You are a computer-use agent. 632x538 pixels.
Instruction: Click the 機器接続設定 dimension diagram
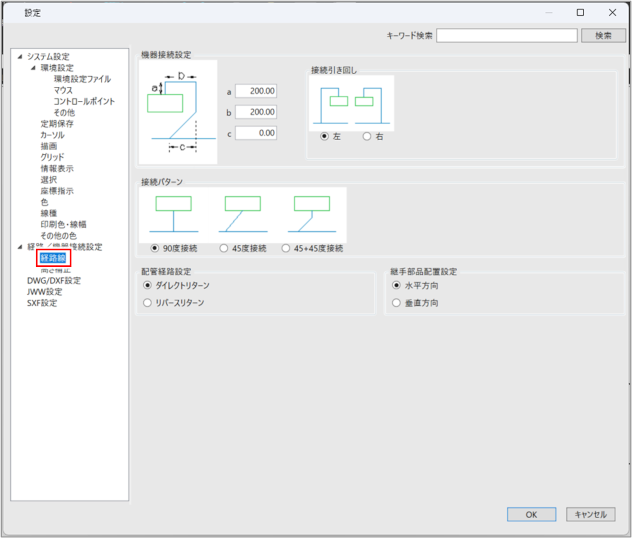click(178, 112)
